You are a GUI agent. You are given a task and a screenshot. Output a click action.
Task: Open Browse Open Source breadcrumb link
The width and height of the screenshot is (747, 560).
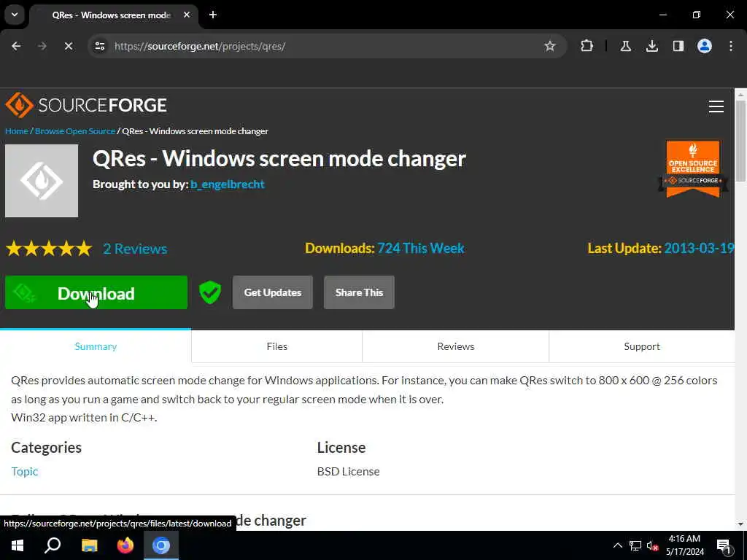pyautogui.click(x=75, y=131)
